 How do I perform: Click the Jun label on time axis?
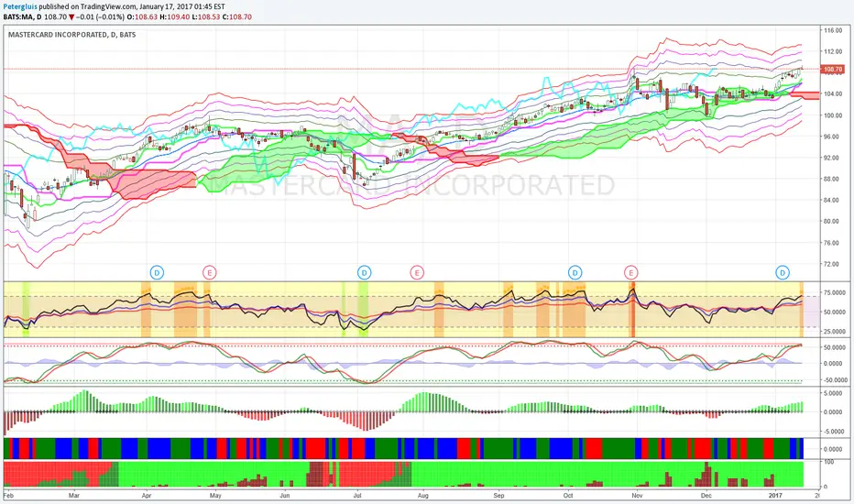pos(284,495)
